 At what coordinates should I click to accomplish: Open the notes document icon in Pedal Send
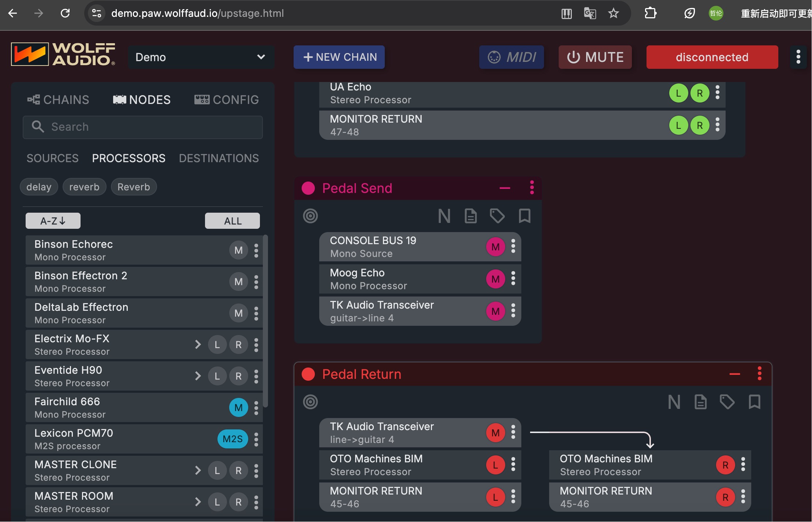point(470,216)
